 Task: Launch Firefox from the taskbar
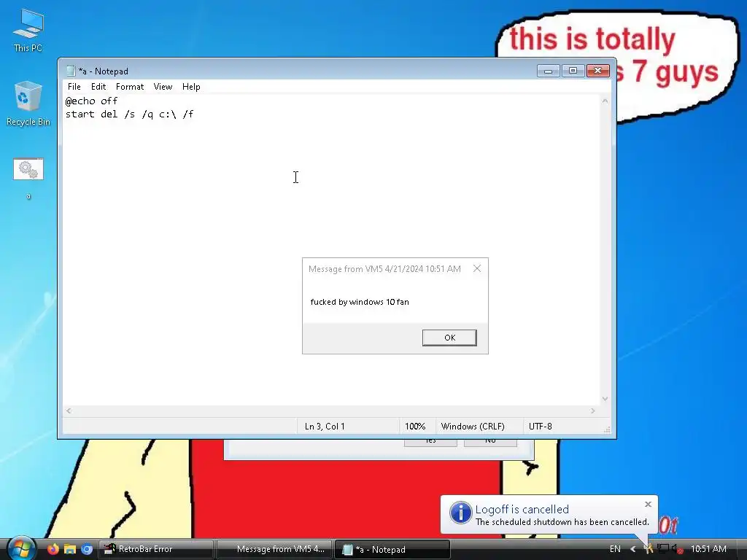pyautogui.click(x=53, y=549)
